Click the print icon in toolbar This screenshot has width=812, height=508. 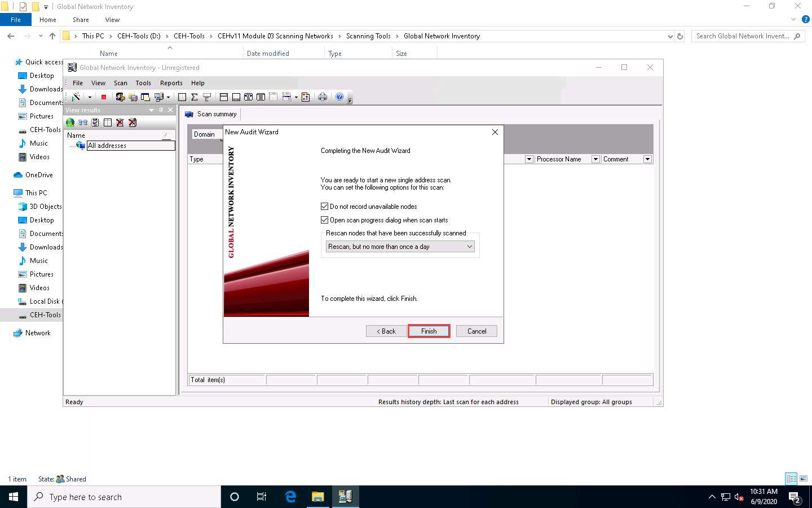[x=323, y=97]
